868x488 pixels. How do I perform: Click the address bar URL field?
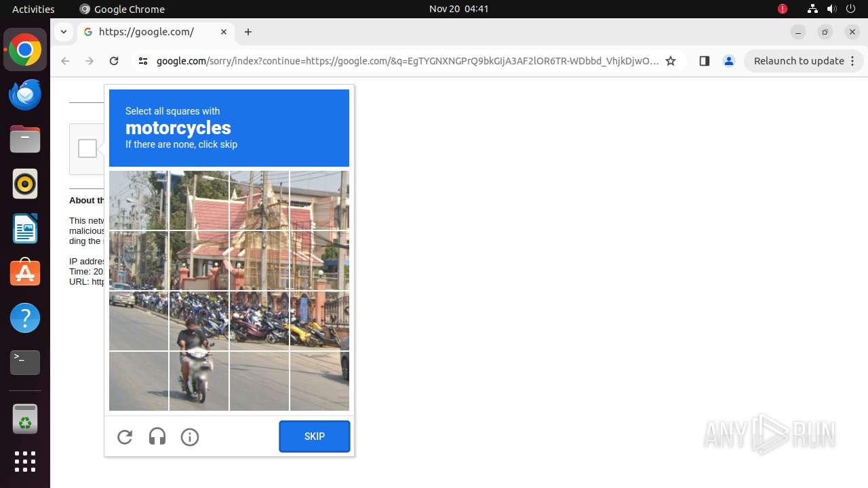click(x=408, y=61)
